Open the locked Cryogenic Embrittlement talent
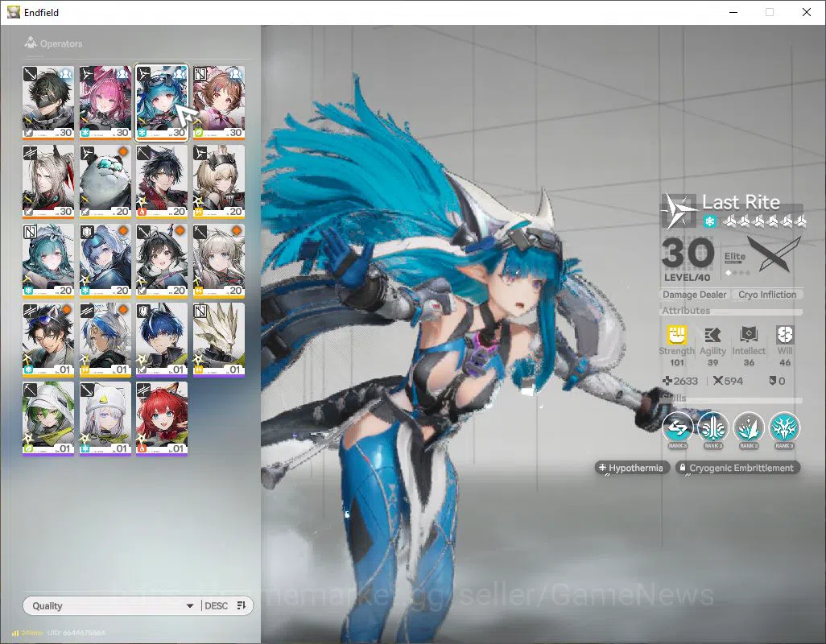Viewport: 826px width, 644px height. [737, 468]
